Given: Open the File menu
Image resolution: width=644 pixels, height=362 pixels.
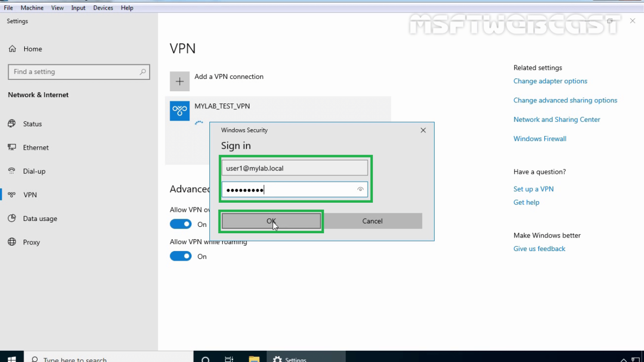Looking at the screenshot, I should (x=9, y=8).
